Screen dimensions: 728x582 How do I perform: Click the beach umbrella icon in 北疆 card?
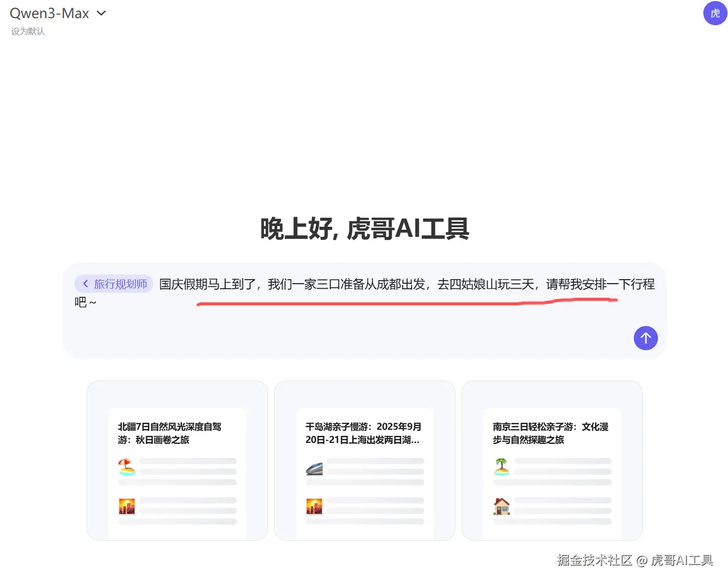click(127, 467)
